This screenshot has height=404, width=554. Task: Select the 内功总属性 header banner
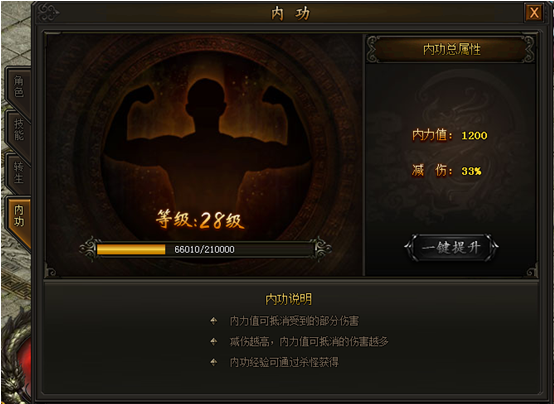pos(451,49)
